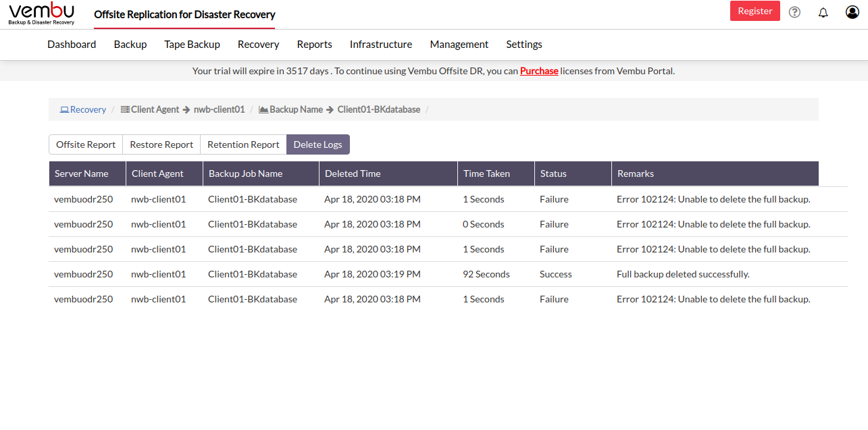Switch to the Restore Report tab

pos(161,144)
